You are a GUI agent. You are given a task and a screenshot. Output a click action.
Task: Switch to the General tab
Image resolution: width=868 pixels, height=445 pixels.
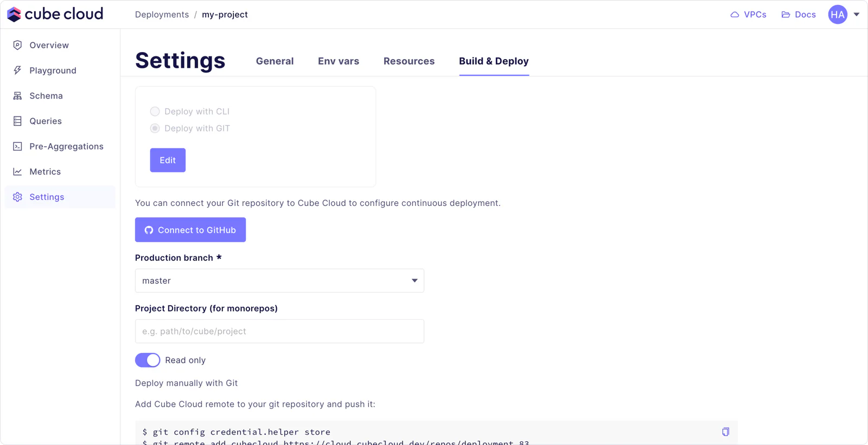pos(275,61)
